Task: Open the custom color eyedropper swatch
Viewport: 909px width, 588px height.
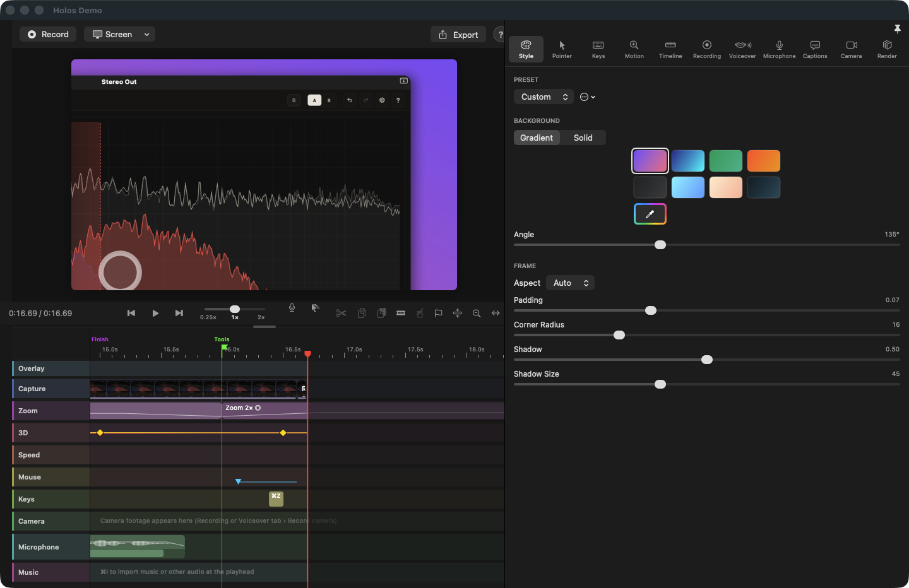Action: coord(650,214)
